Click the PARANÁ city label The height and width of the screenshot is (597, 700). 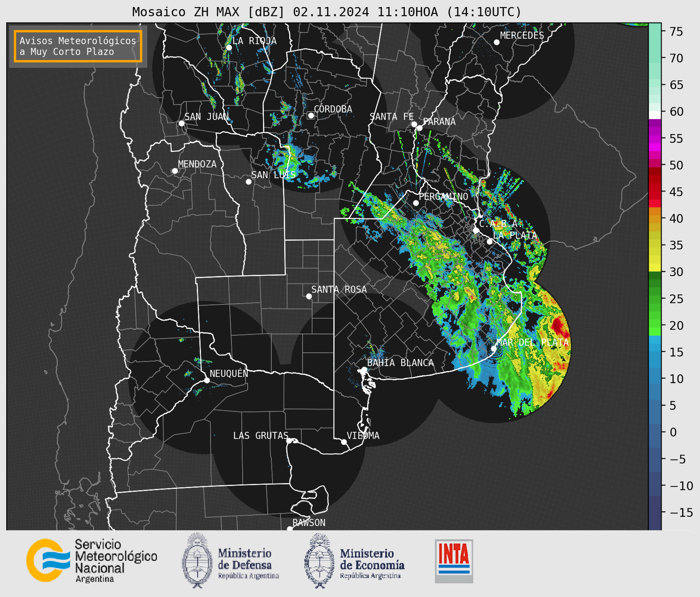coord(439,121)
